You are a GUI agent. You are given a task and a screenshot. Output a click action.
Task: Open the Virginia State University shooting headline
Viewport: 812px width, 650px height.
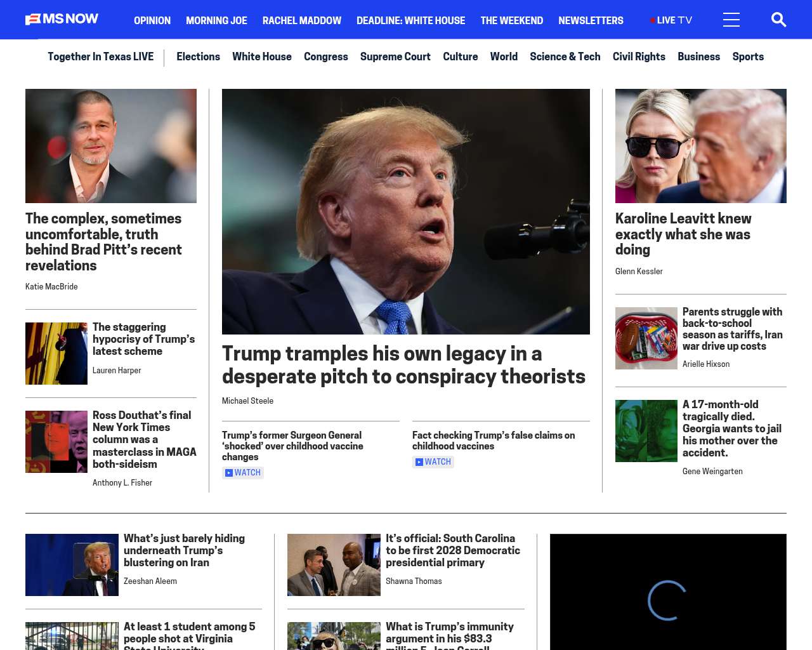(190, 636)
